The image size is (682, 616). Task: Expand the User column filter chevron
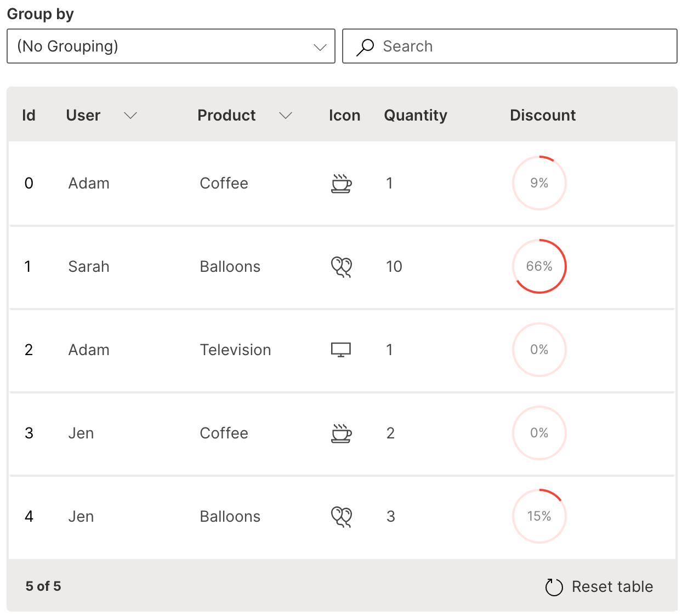point(130,116)
